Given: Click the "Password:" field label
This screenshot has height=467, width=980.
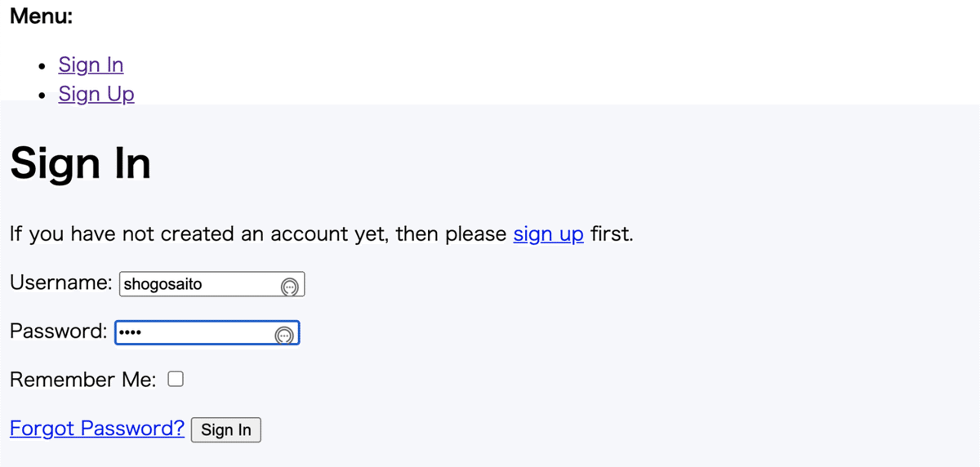Looking at the screenshot, I should [58, 331].
